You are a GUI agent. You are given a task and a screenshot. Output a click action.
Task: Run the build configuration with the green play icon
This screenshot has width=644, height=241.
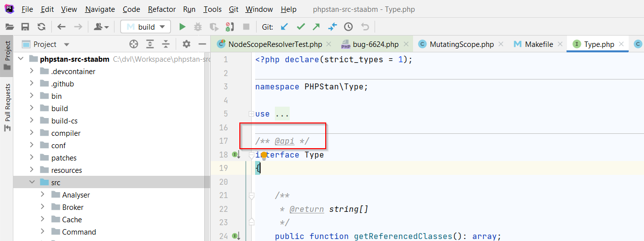click(182, 27)
